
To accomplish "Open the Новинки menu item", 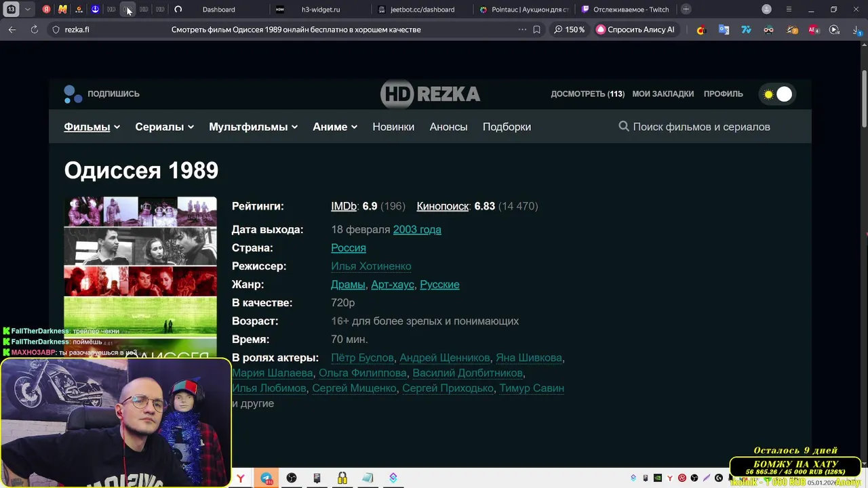I will click(393, 127).
